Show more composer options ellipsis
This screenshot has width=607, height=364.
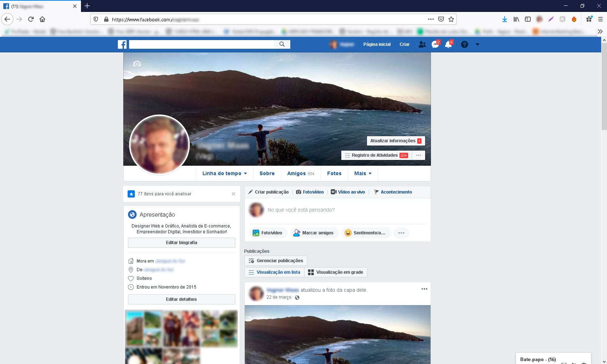click(401, 233)
